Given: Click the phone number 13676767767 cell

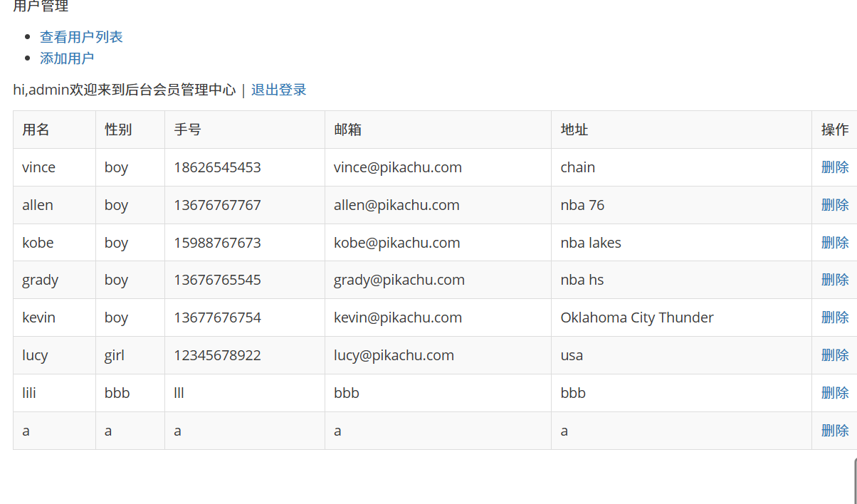Looking at the screenshot, I should click(217, 205).
